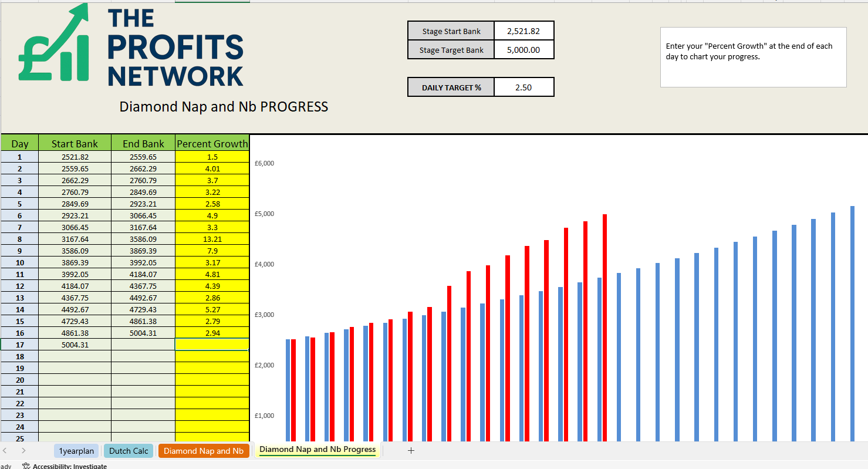
Task: Select Percent Growth cell for day 17
Action: pyautogui.click(x=212, y=345)
